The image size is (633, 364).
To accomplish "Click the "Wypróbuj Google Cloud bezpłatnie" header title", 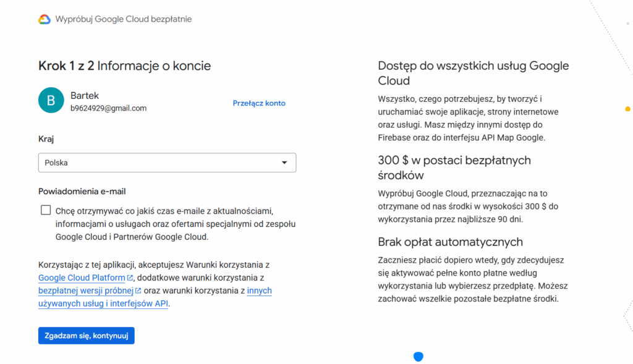I will point(124,19).
